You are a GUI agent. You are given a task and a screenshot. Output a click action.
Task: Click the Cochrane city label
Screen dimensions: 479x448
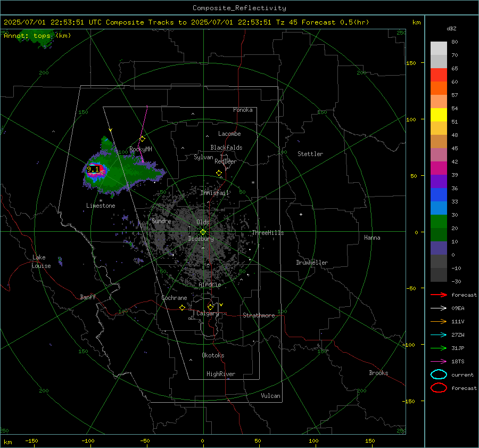coord(174,298)
